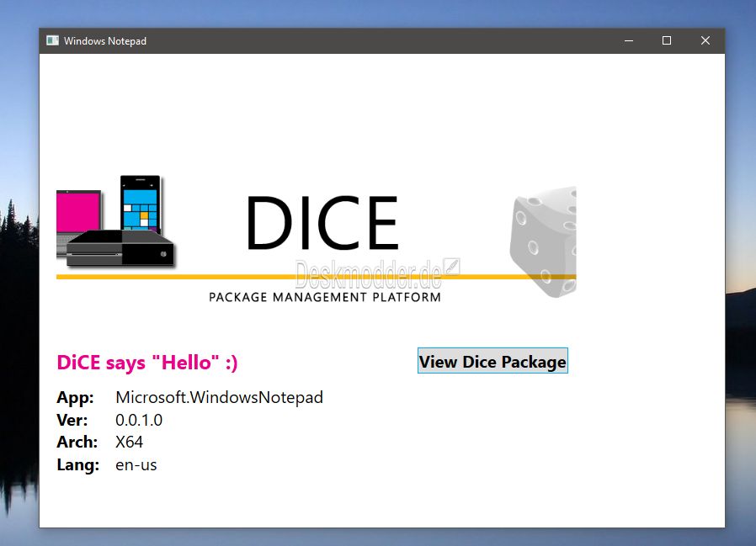Click the PACKAGE MANAGEMENT PLATFORM caption

pos(325,297)
